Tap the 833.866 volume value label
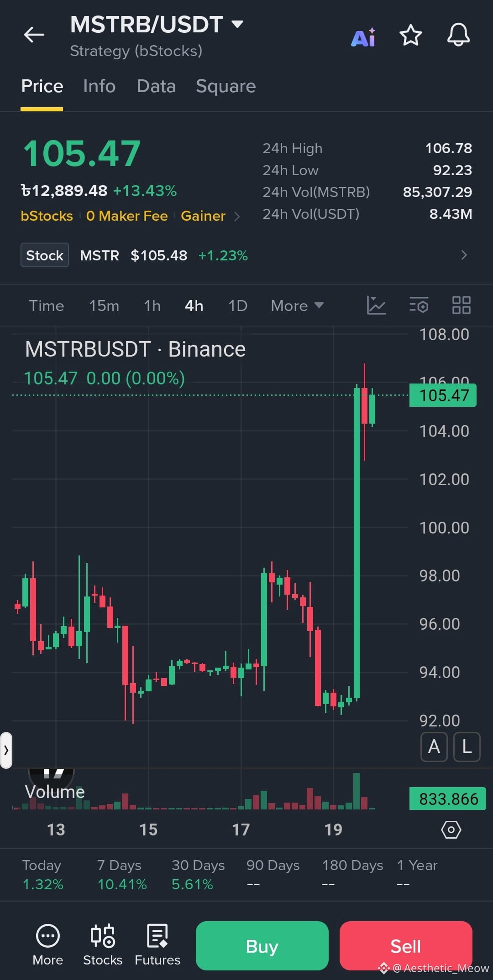The height and width of the screenshot is (980, 493). pyautogui.click(x=447, y=799)
